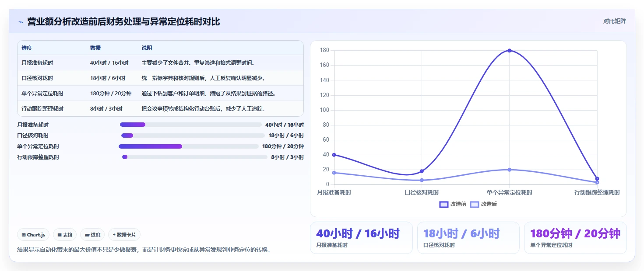The height and width of the screenshot is (271, 644).
Task: Select the Chart.js tag chip
Action: (x=34, y=235)
